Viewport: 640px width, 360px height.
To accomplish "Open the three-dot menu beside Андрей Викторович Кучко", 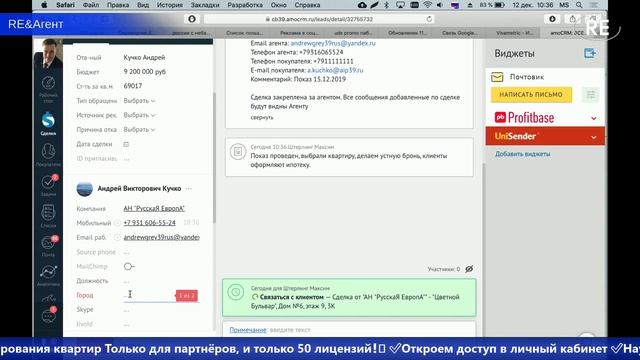I will click(x=189, y=189).
